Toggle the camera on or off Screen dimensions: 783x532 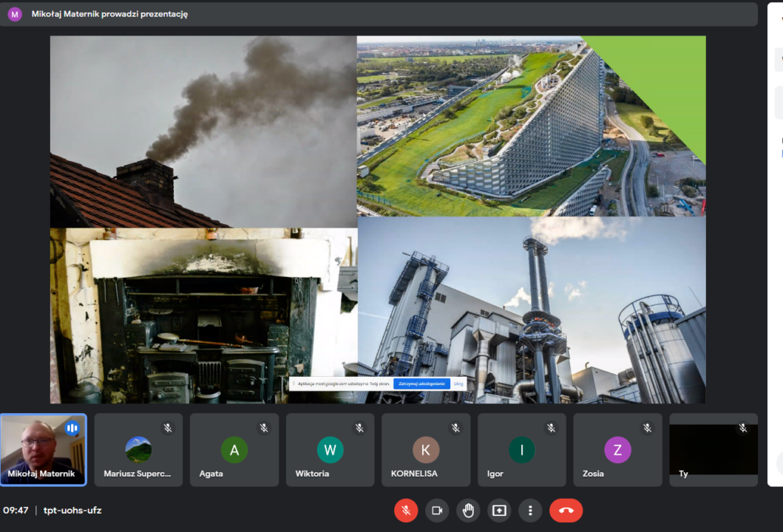tap(437, 511)
